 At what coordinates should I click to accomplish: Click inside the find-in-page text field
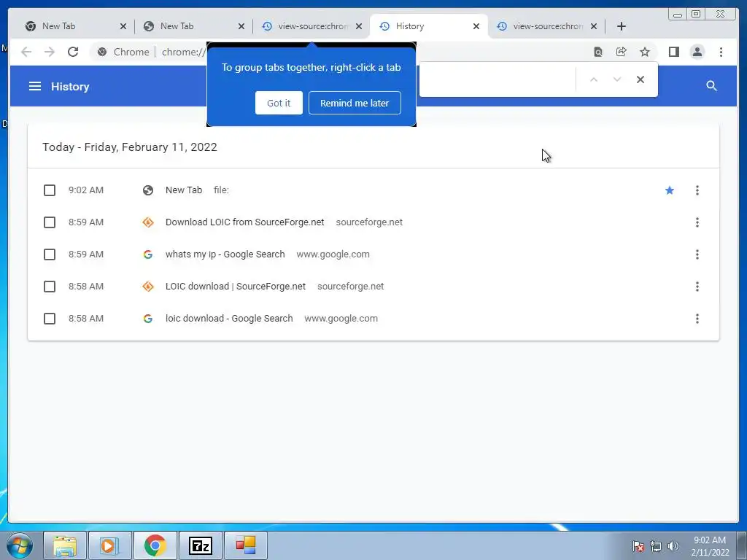(x=498, y=79)
